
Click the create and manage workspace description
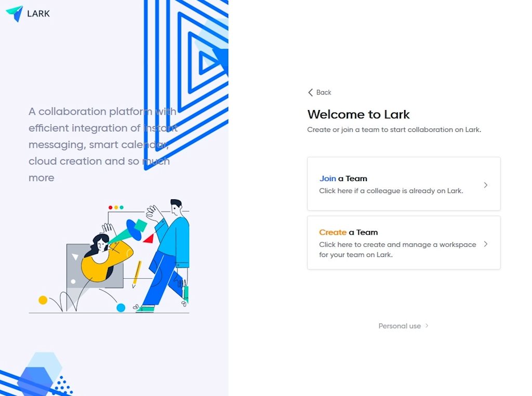pyautogui.click(x=397, y=250)
